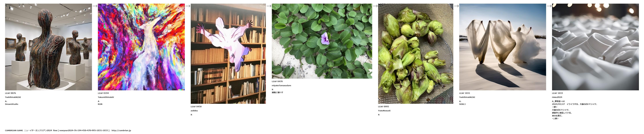Open the wire sculpture gallery image
This screenshot has width=644, height=134.
coord(48,47)
